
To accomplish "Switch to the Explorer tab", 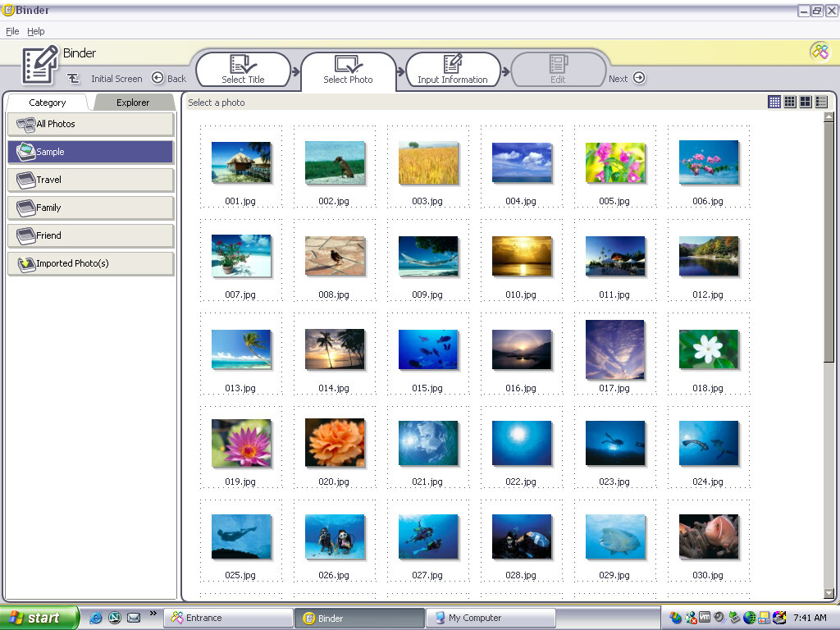I will tap(133, 103).
